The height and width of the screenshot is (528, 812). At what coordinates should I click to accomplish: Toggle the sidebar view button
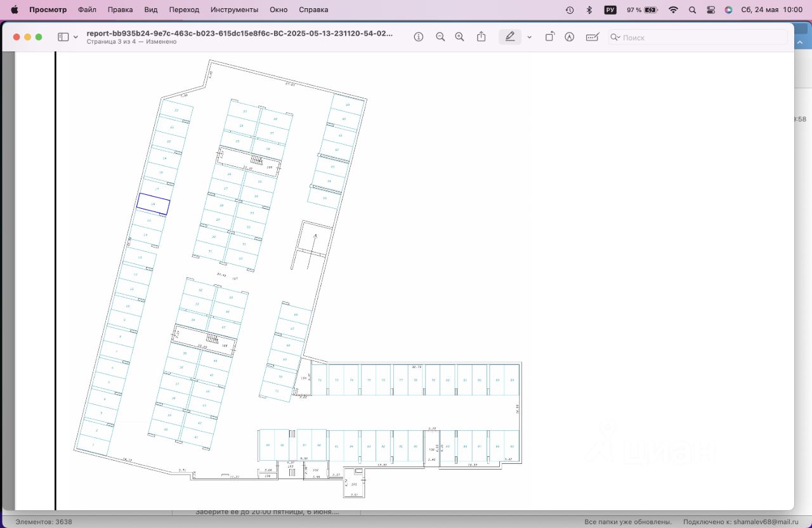click(x=63, y=37)
